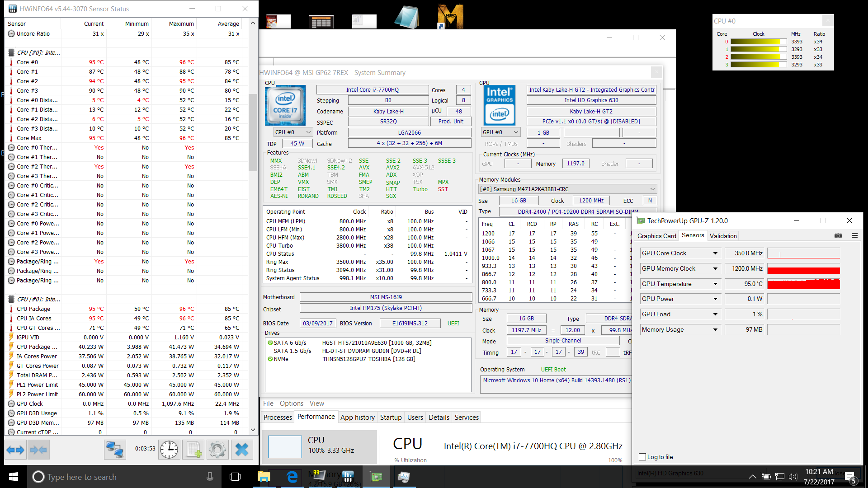868x488 pixels.
Task: Open the Windows Start menu
Action: click(x=13, y=477)
